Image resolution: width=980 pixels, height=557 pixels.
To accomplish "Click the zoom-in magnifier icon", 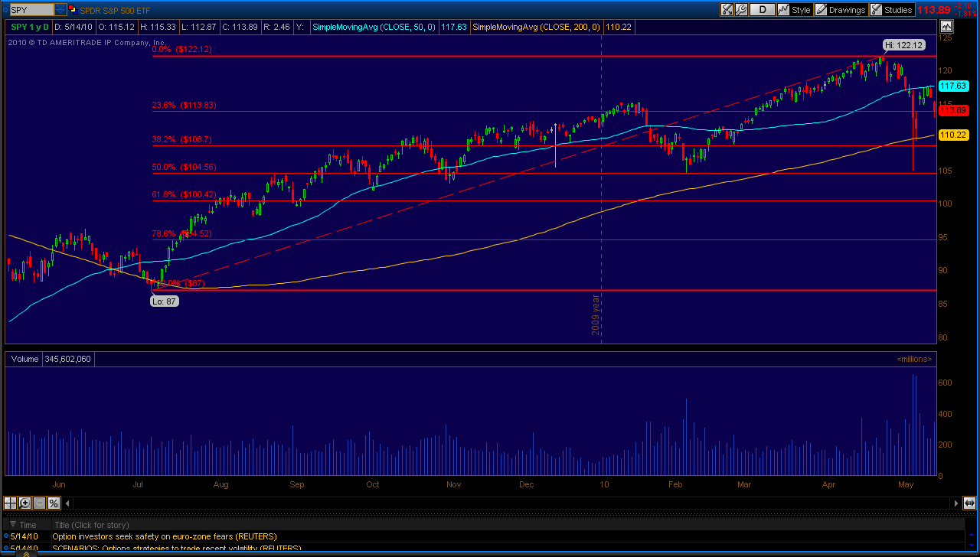I will (24, 503).
